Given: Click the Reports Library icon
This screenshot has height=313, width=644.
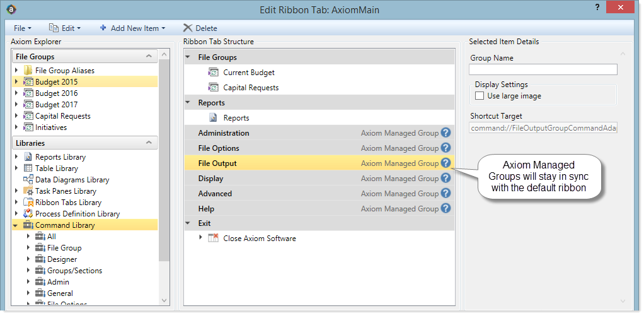Looking at the screenshot, I should coord(28,156).
